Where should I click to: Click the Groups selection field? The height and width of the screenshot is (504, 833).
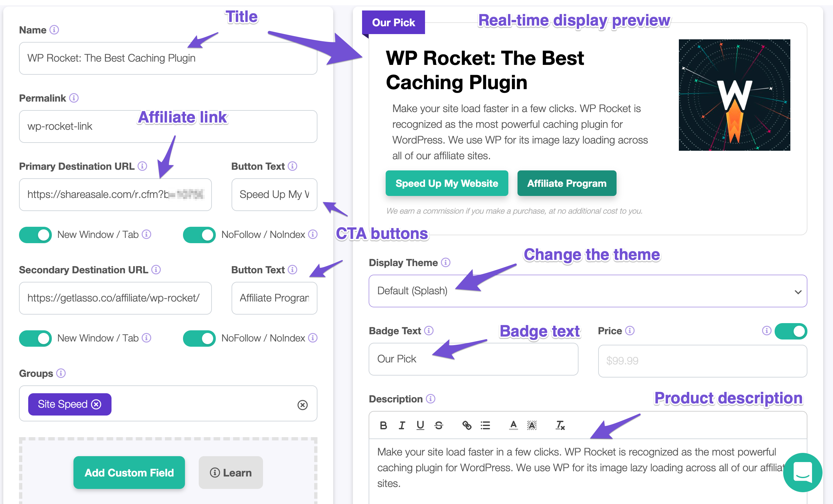point(168,404)
